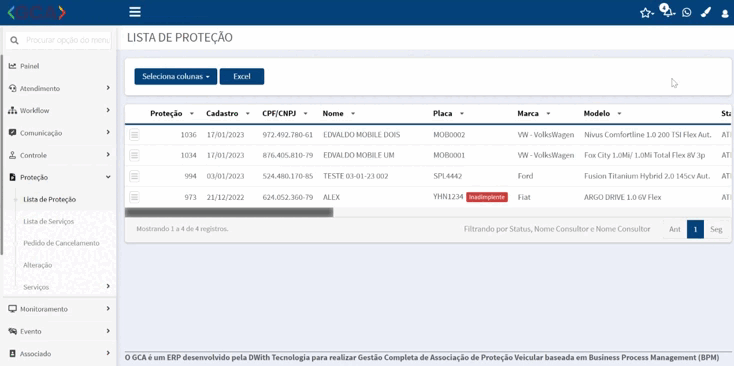Viewport: 734px width, 366px height.
Task: Click the Atendimento headset icon
Action: tap(13, 88)
